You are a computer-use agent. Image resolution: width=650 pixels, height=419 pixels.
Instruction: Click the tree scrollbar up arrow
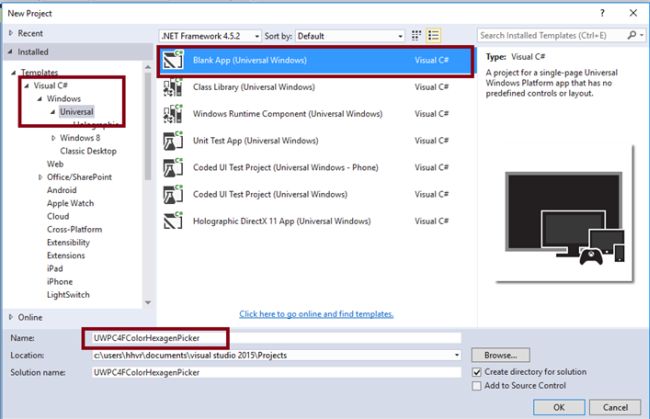pyautogui.click(x=148, y=67)
